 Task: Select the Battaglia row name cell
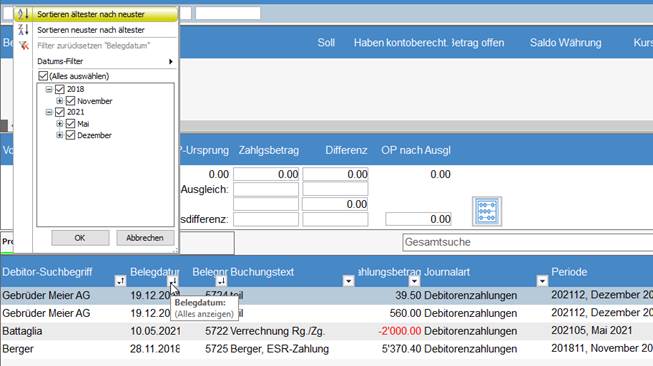[22, 331]
